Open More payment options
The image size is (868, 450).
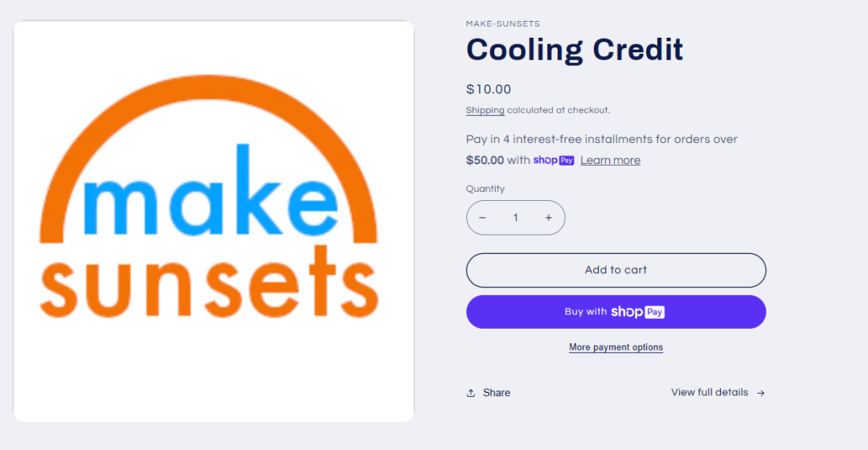616,347
